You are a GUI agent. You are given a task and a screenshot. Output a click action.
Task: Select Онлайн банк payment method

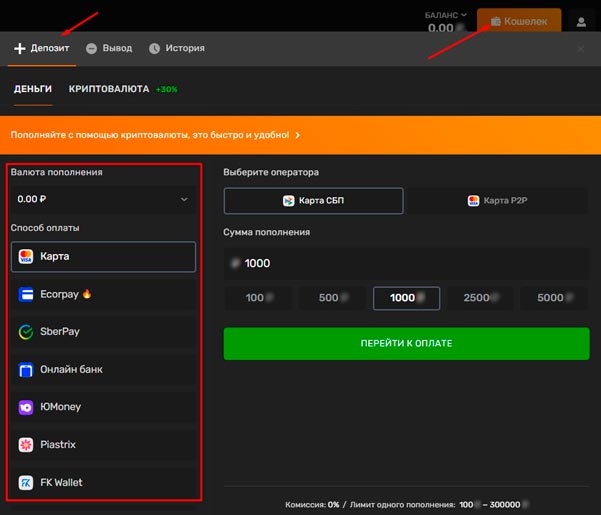click(103, 370)
